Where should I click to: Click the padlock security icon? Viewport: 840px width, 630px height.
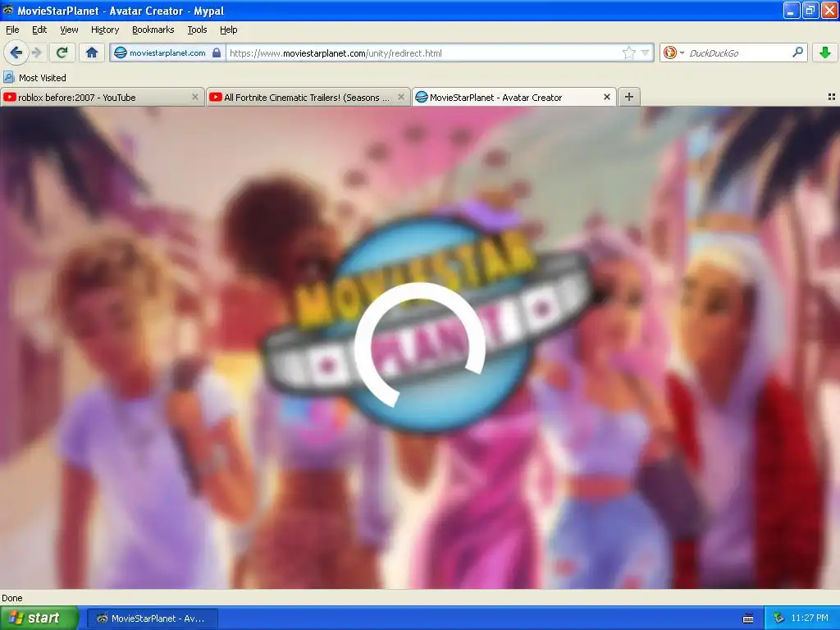pos(217,52)
